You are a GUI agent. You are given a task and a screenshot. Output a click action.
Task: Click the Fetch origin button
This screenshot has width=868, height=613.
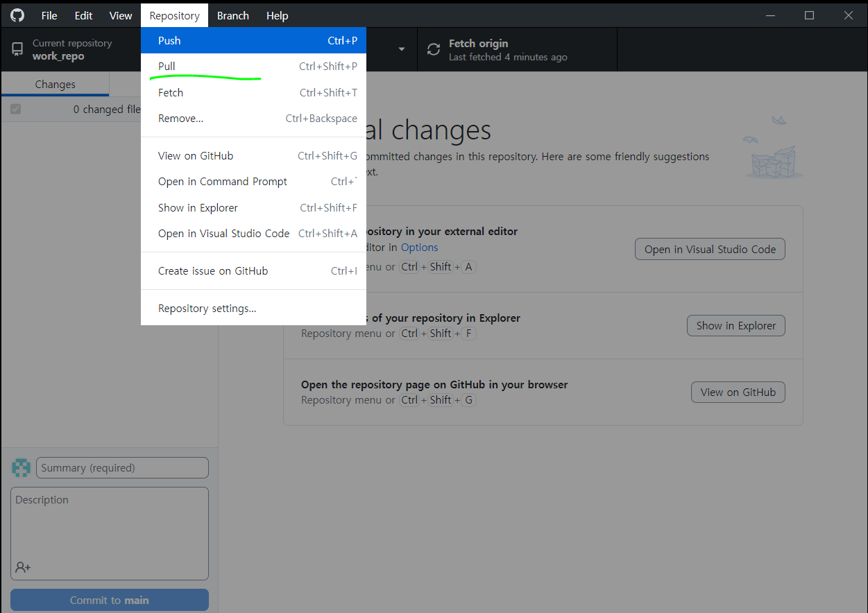pos(517,49)
